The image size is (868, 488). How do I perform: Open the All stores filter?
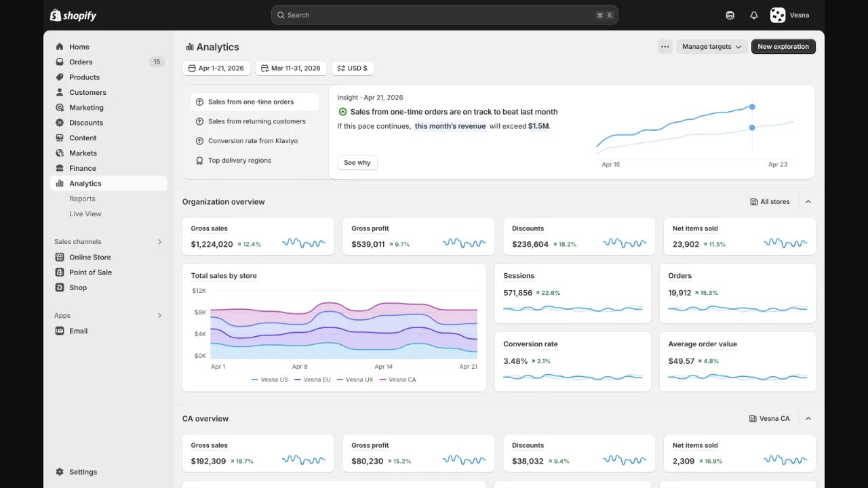pyautogui.click(x=770, y=202)
